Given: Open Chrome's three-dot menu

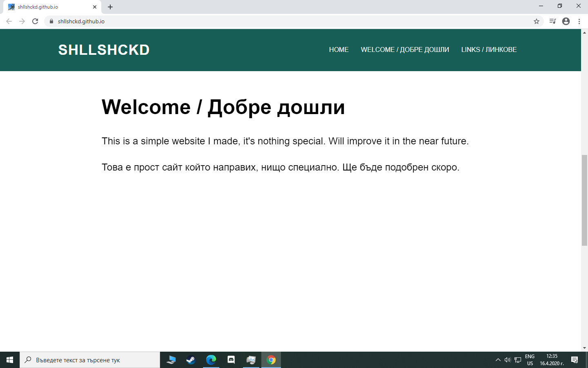Looking at the screenshot, I should pyautogui.click(x=579, y=21).
